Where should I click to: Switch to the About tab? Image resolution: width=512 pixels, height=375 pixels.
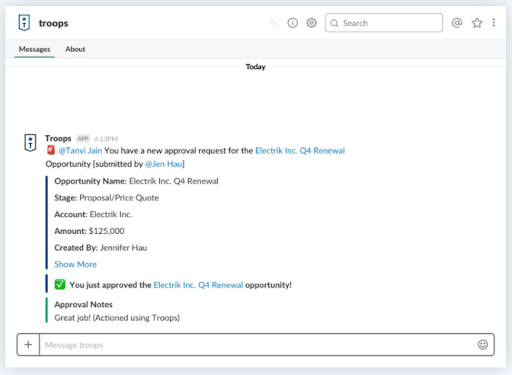point(75,49)
